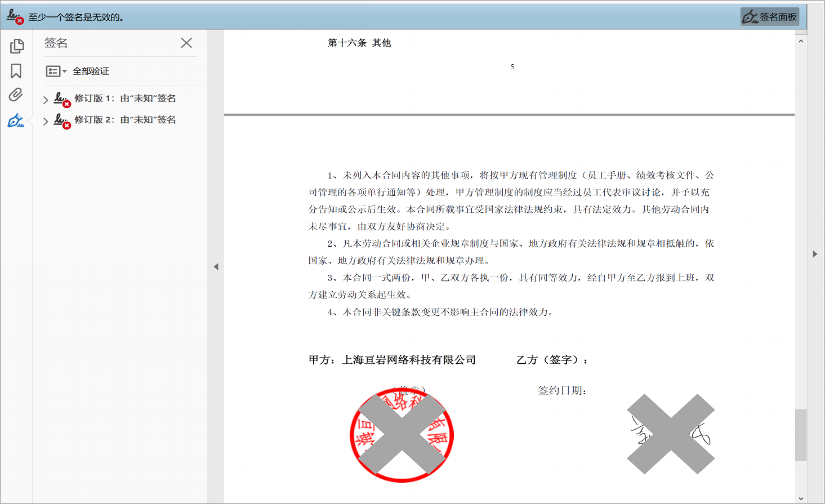825x504 pixels.
Task: Select the signatures panel pen icon
Action: (16, 120)
